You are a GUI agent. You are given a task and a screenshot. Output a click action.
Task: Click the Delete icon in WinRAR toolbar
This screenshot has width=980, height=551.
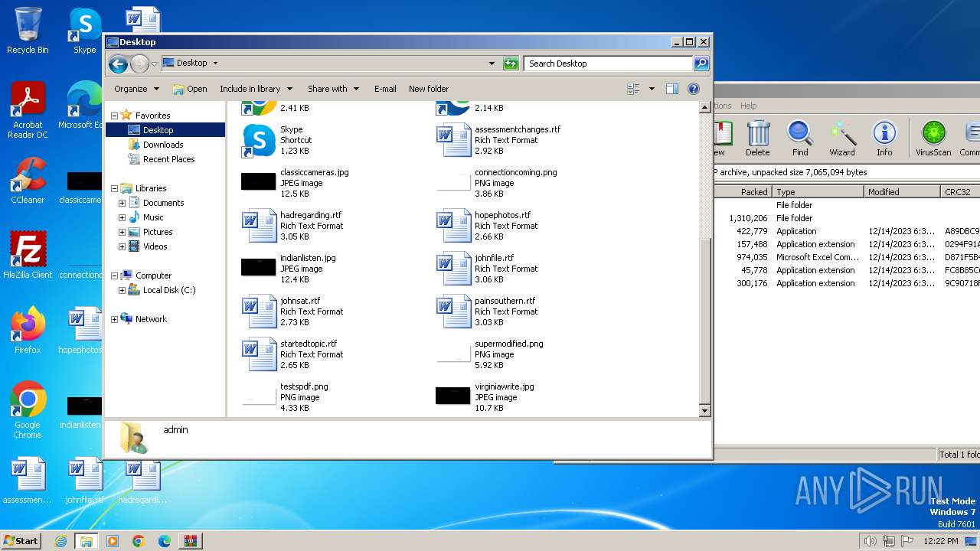[x=758, y=139]
